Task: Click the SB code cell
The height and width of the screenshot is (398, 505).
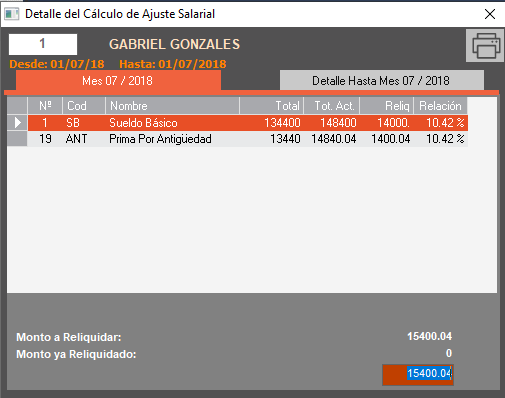Action: pyautogui.click(x=84, y=123)
